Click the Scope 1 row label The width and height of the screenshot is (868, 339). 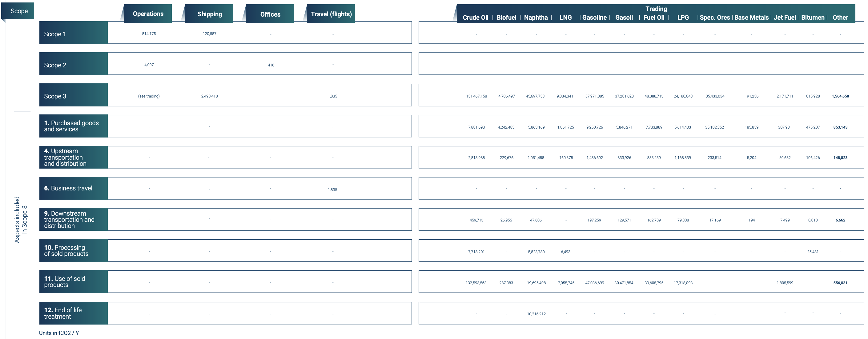[x=55, y=34]
